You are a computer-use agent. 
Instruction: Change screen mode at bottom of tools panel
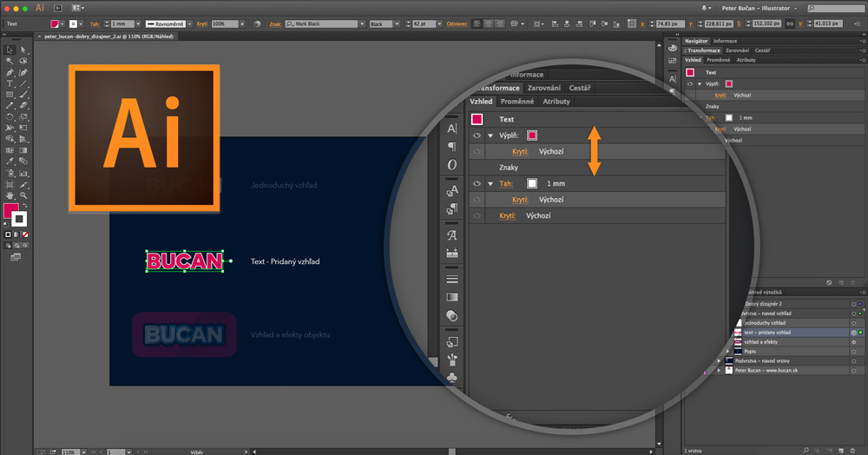[x=16, y=257]
